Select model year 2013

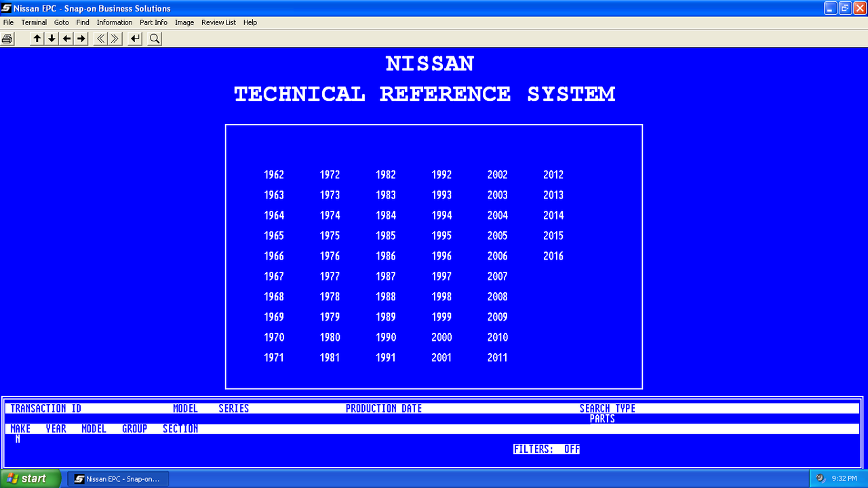coord(553,195)
